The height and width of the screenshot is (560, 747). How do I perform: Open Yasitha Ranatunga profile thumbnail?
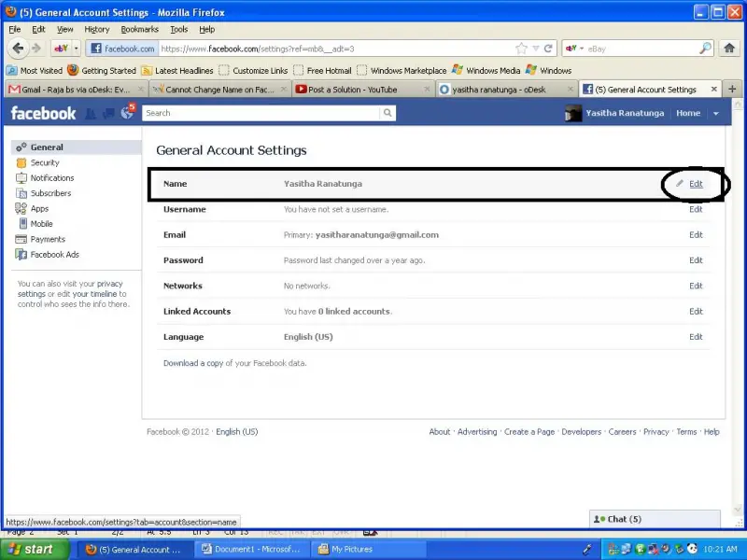pyautogui.click(x=572, y=113)
